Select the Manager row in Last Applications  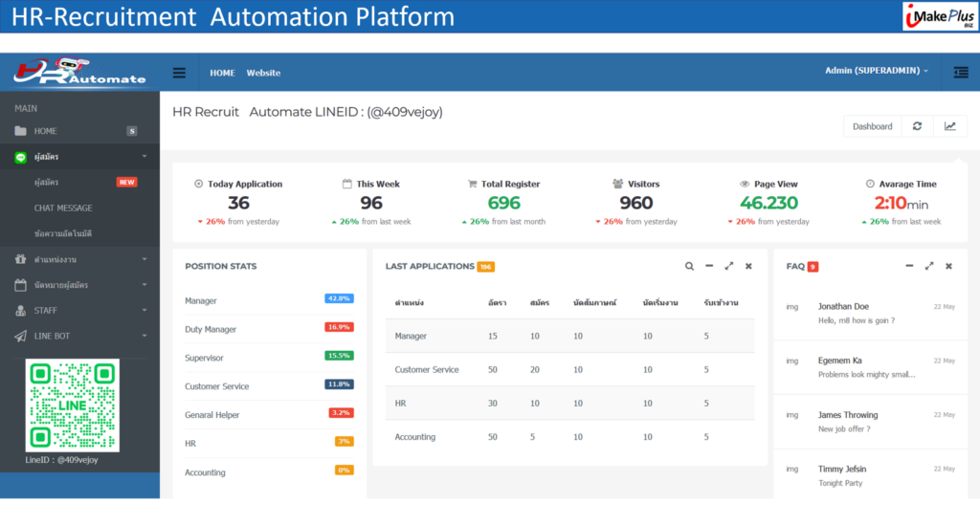click(x=569, y=336)
